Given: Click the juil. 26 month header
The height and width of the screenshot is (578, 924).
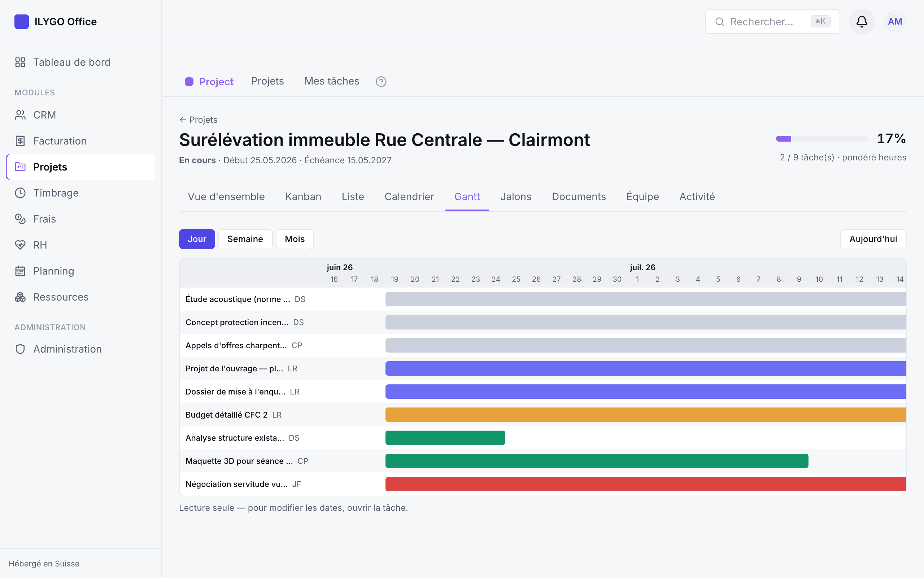Looking at the screenshot, I should [x=642, y=267].
